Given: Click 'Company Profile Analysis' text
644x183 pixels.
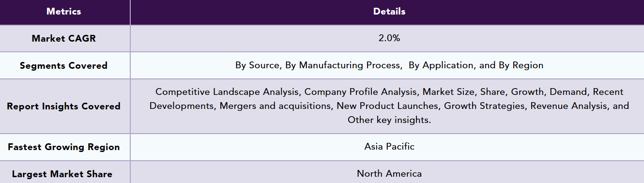Looking at the screenshot, I should click(361, 91).
